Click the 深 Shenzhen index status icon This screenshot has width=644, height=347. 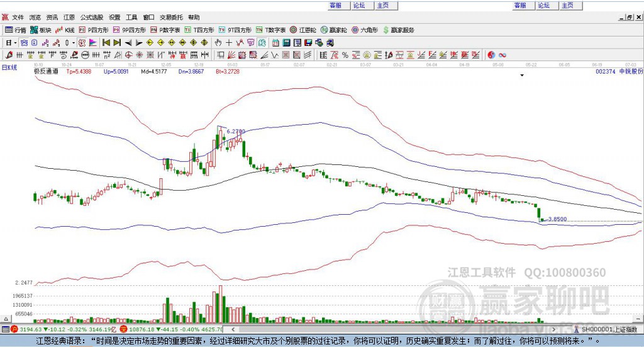click(124, 329)
